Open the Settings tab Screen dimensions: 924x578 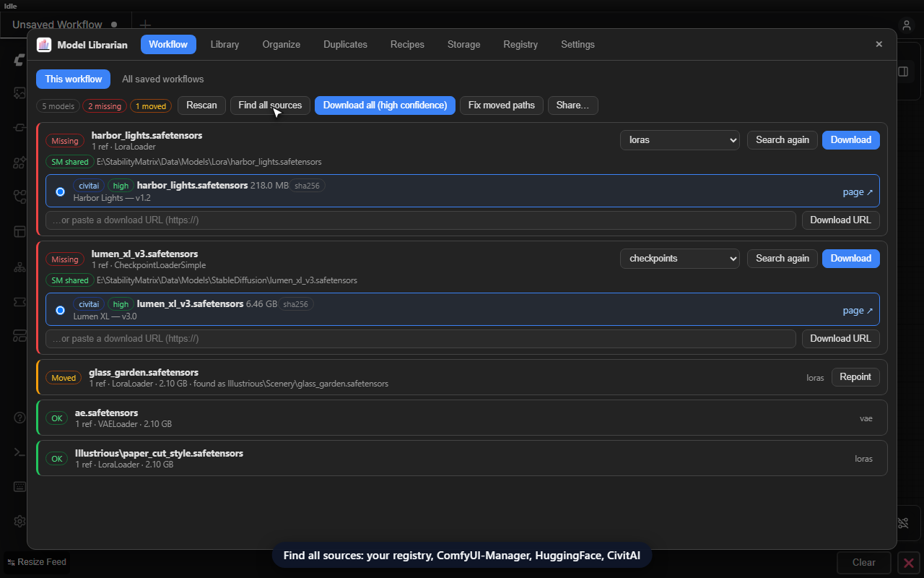click(x=577, y=44)
